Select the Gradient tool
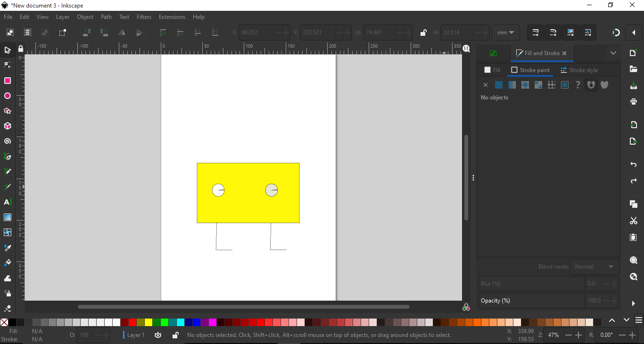The width and height of the screenshot is (644, 344). coord(8,217)
